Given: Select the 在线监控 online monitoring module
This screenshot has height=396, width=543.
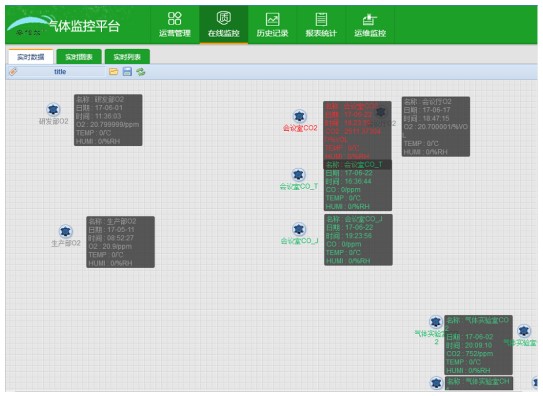Looking at the screenshot, I should 224,24.
